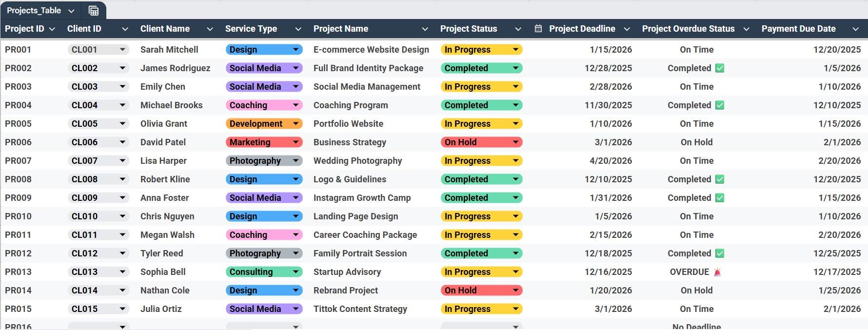The height and width of the screenshot is (330, 868).
Task: Open In Progress status chip for Startup Advisory
Action: (x=481, y=272)
